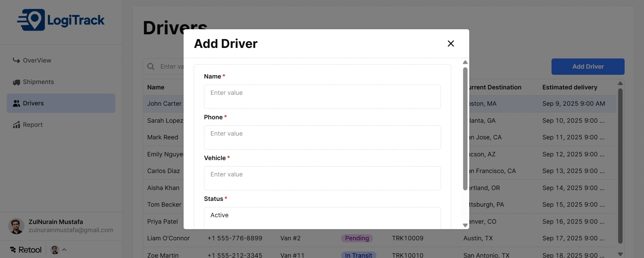
Task: Focus the Phone input field
Action: pyautogui.click(x=322, y=138)
